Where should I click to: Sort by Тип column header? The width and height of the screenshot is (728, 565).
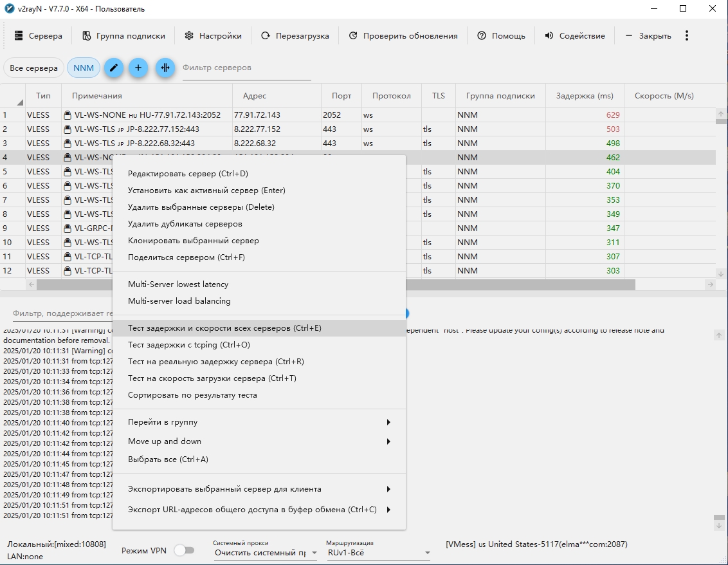click(x=43, y=96)
